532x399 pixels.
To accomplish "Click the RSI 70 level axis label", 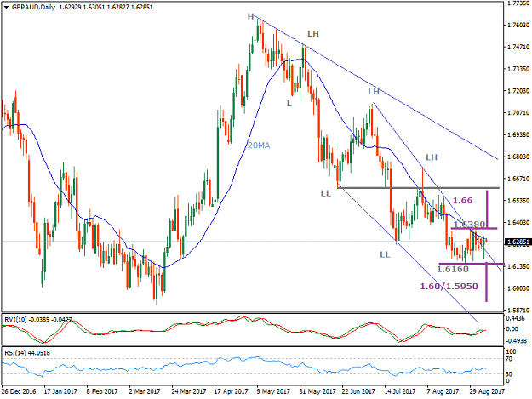I will tap(509, 359).
